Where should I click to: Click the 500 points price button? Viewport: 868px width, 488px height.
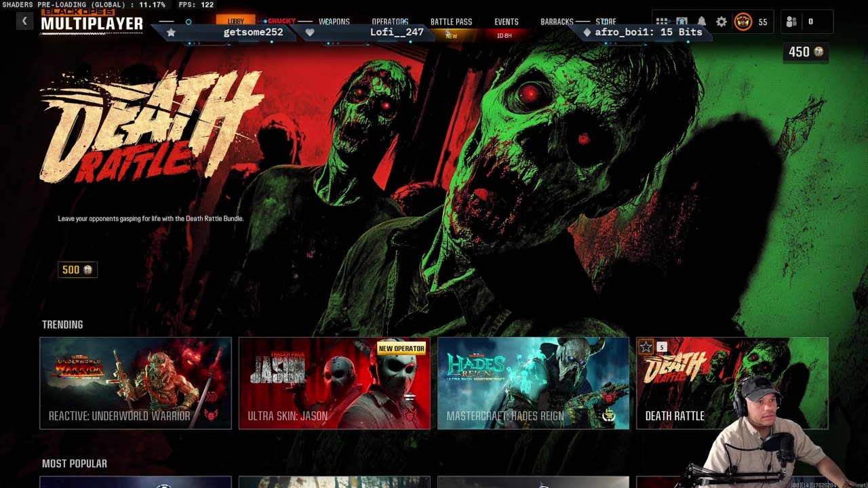pos(77,270)
